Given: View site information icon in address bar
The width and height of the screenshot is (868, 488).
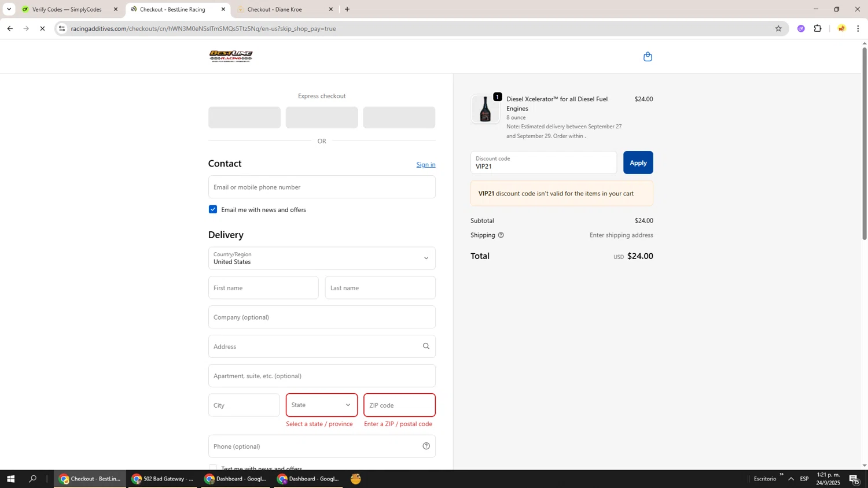Looking at the screenshot, I should pos(62,28).
